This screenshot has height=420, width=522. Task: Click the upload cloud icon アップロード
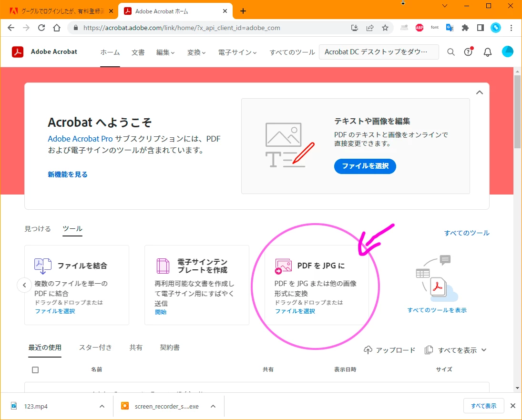click(x=368, y=350)
